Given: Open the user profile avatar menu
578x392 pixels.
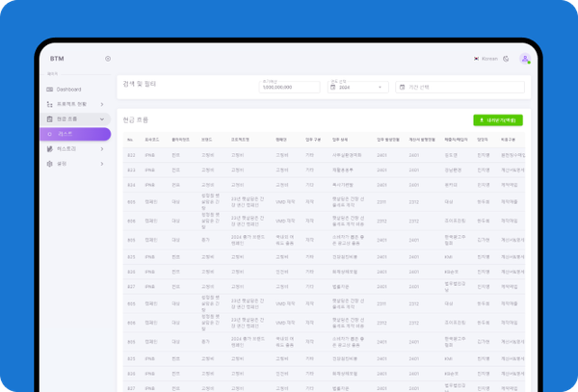Looking at the screenshot, I should [x=525, y=59].
